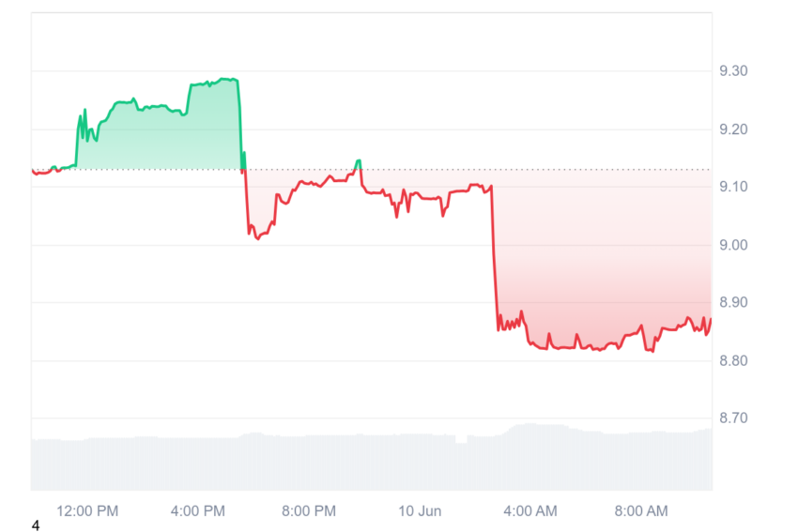Select the 8:00 AM time axis label

point(640,510)
